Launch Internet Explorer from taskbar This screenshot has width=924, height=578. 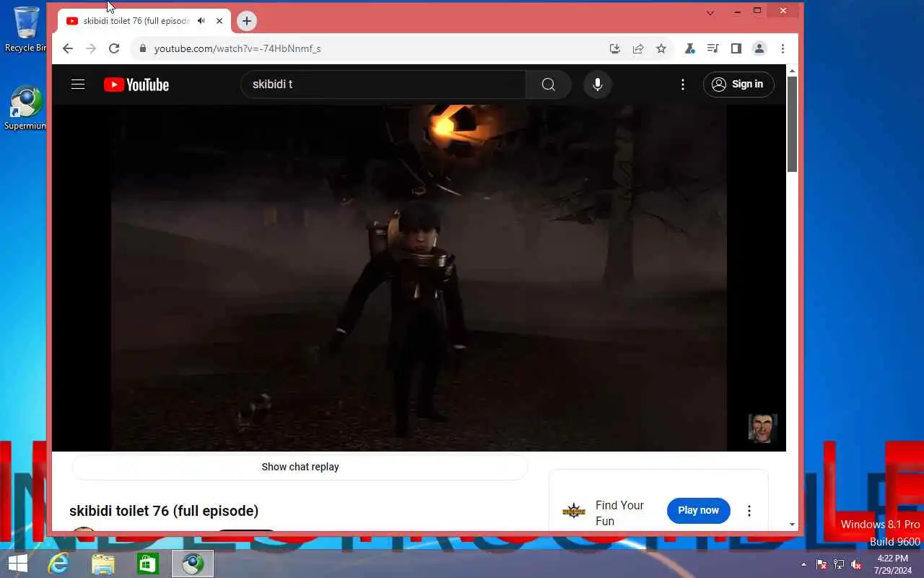[x=58, y=564]
